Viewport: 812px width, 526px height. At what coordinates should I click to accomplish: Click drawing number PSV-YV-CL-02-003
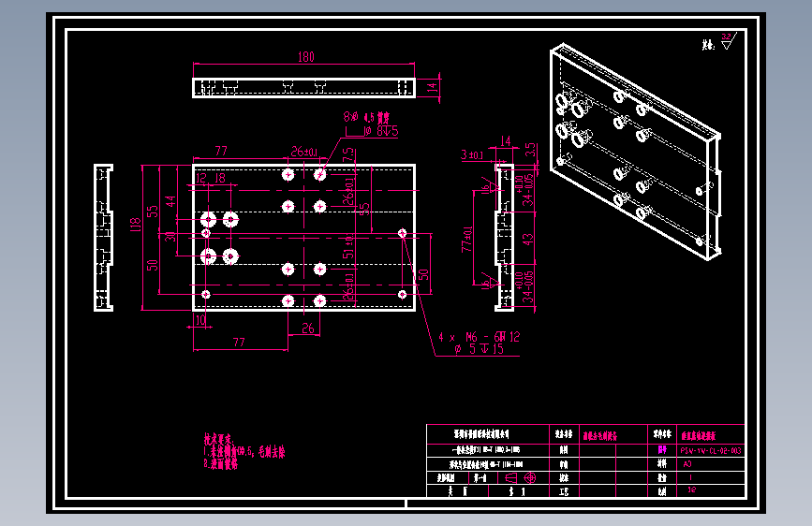coord(711,451)
